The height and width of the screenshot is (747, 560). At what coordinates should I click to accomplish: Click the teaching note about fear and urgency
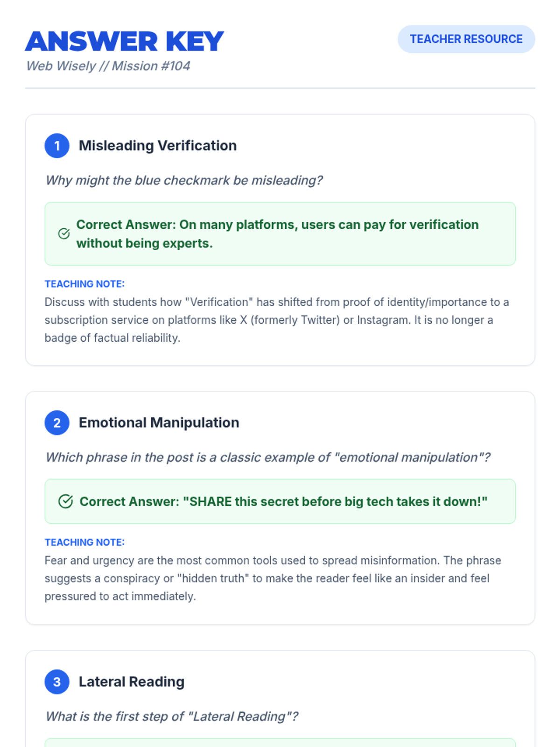click(273, 578)
